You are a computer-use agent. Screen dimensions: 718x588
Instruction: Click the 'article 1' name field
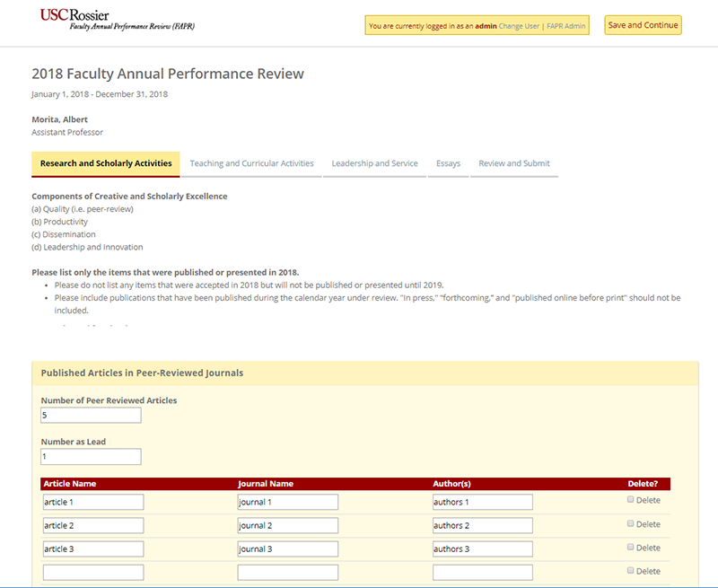click(x=92, y=502)
